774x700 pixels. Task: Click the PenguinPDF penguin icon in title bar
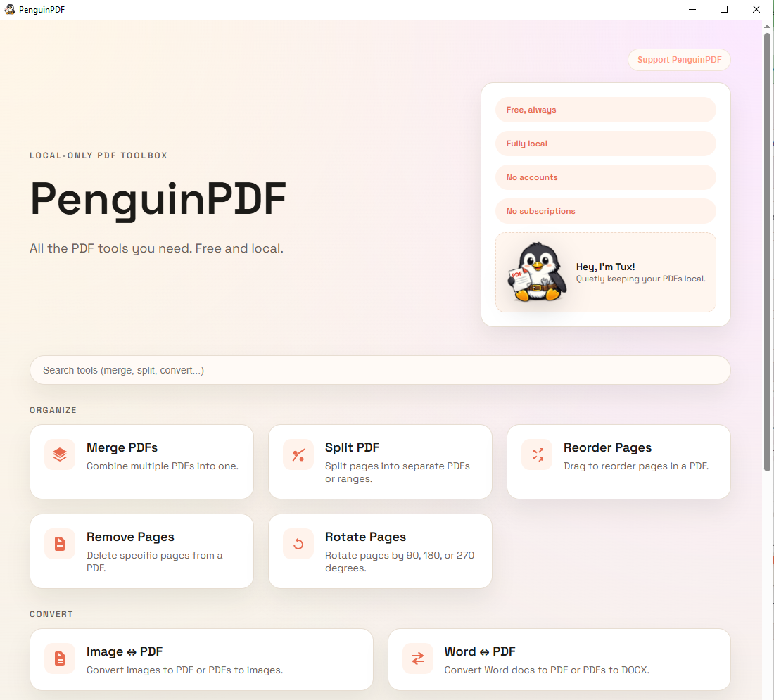[x=10, y=9]
